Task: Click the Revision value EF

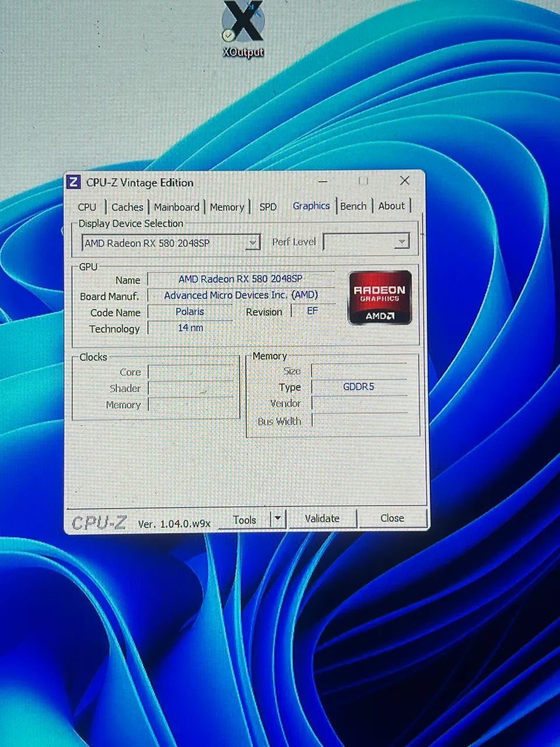Action: point(313,311)
